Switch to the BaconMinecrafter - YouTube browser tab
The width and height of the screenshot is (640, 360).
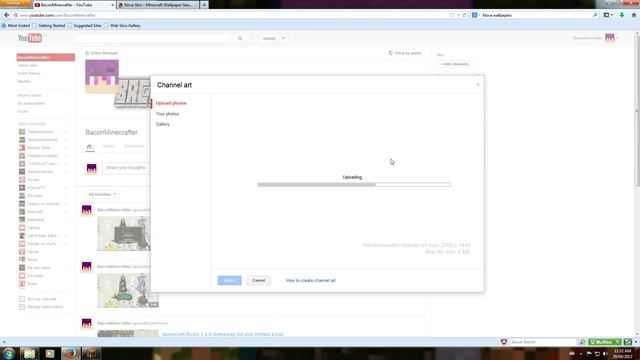click(x=73, y=4)
